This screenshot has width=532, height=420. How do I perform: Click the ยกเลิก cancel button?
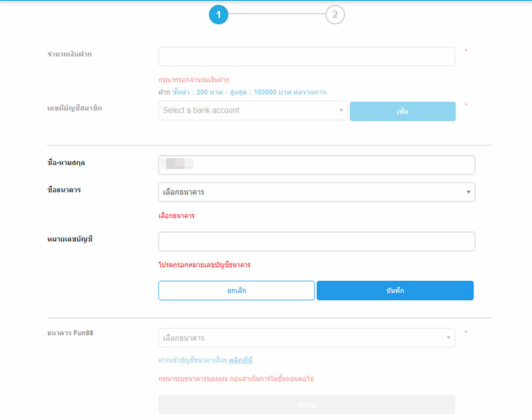point(236,291)
